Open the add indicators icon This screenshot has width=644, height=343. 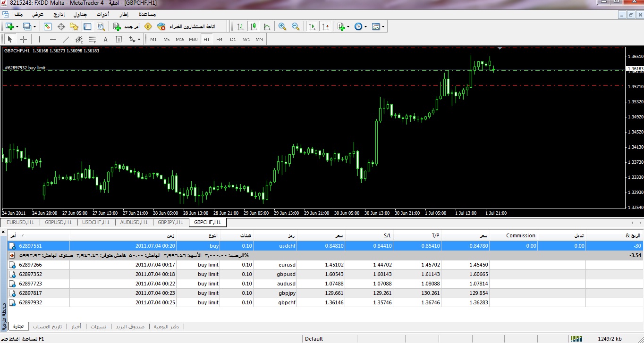(x=341, y=27)
